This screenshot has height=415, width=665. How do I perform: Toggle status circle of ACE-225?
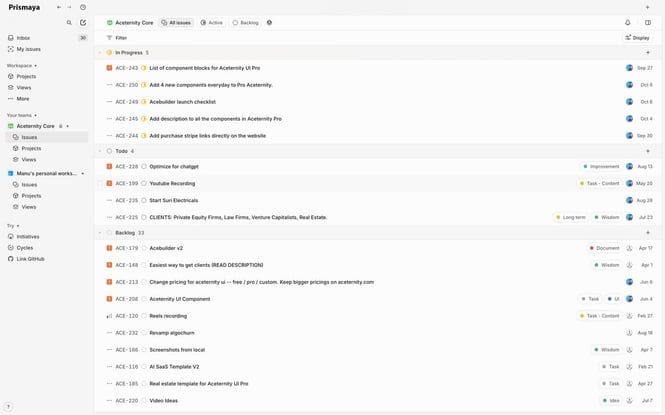144,217
